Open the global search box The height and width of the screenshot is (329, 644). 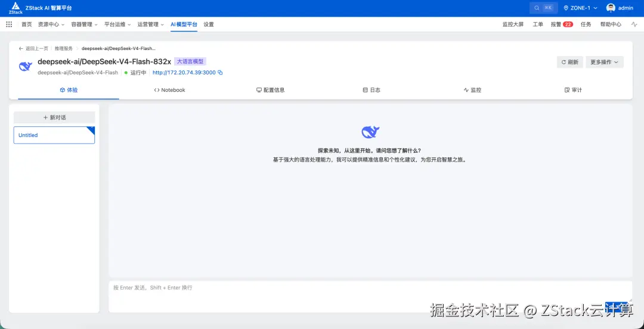(543, 8)
